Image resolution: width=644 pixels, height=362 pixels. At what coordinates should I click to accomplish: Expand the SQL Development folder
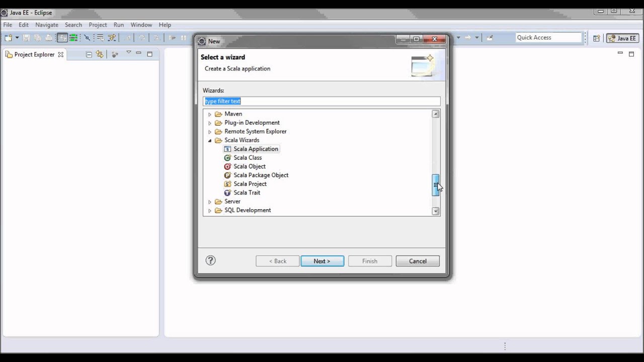pyautogui.click(x=210, y=210)
